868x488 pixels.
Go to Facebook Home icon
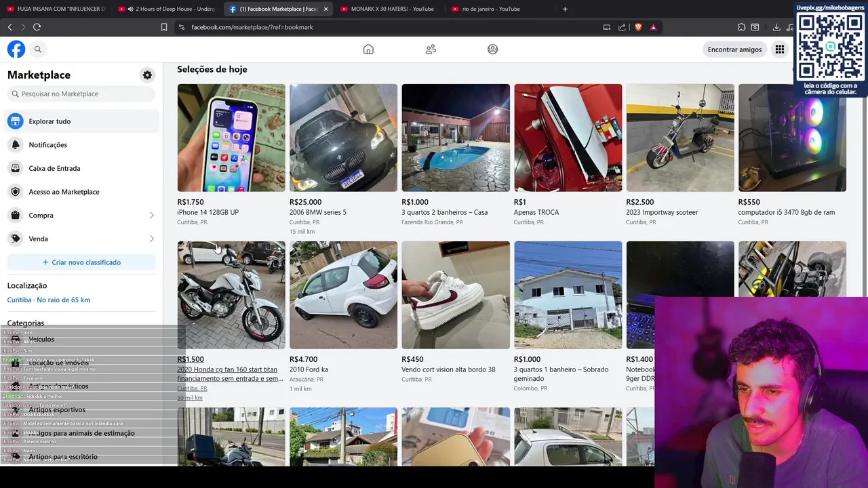coord(368,49)
